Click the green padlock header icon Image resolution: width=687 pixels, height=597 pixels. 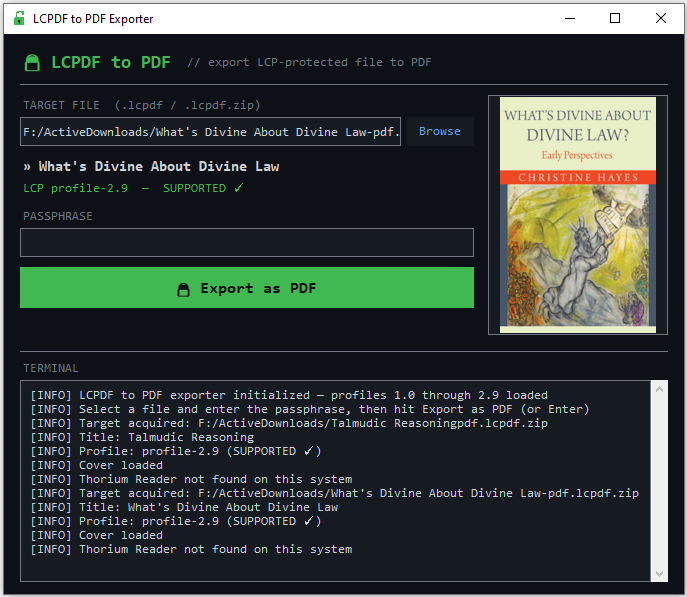click(32, 63)
